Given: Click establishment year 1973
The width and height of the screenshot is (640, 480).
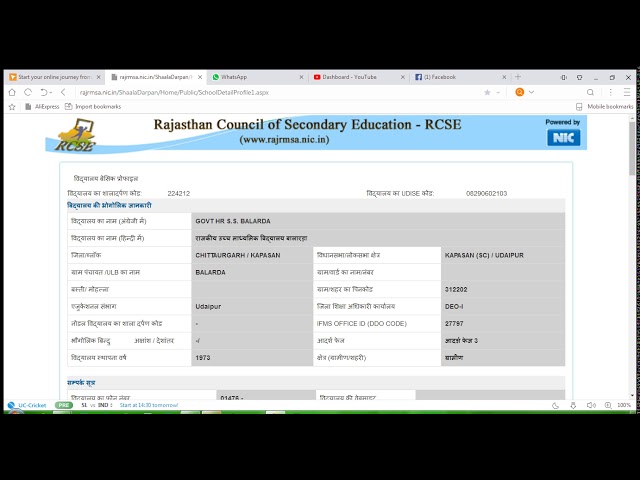Looking at the screenshot, I should [x=202, y=358].
